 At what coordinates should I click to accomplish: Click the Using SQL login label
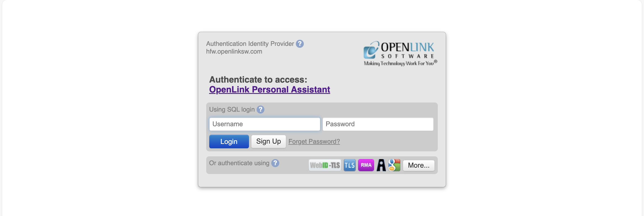[x=232, y=109]
